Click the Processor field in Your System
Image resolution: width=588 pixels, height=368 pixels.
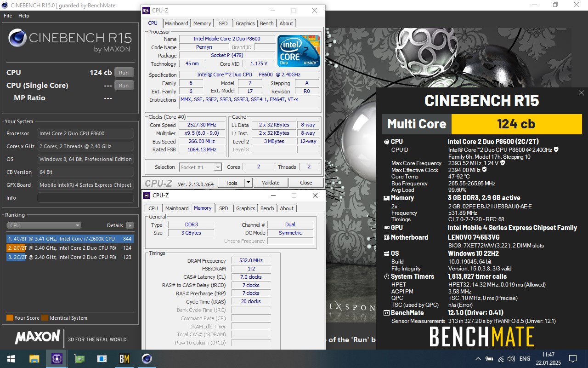pos(85,133)
